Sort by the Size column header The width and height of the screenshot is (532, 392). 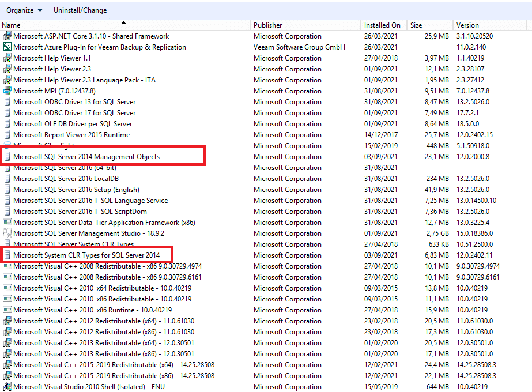(430, 25)
